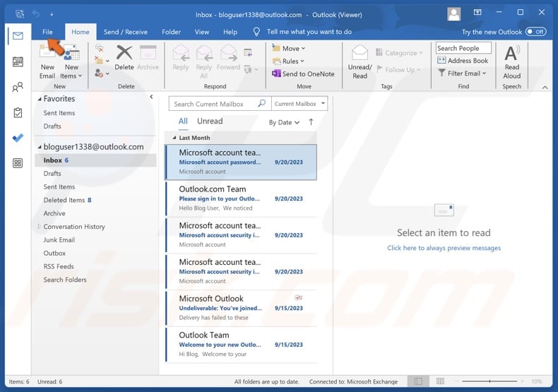This screenshot has height=392, width=558.
Task: Click the Reply All button
Action: [x=204, y=62]
